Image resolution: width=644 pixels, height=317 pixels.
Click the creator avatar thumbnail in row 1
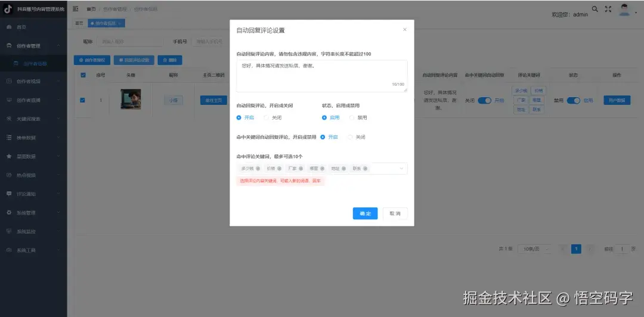click(131, 100)
